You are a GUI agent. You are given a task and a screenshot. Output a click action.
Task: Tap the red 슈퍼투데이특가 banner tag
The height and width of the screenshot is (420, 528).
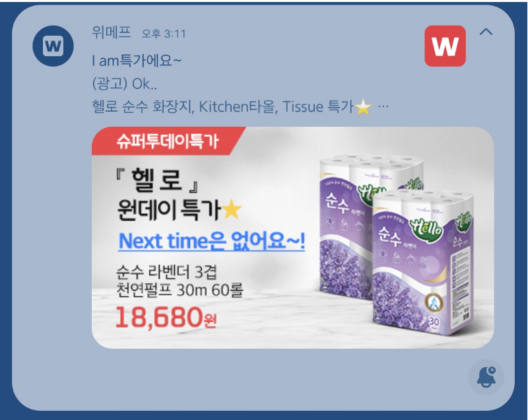168,141
